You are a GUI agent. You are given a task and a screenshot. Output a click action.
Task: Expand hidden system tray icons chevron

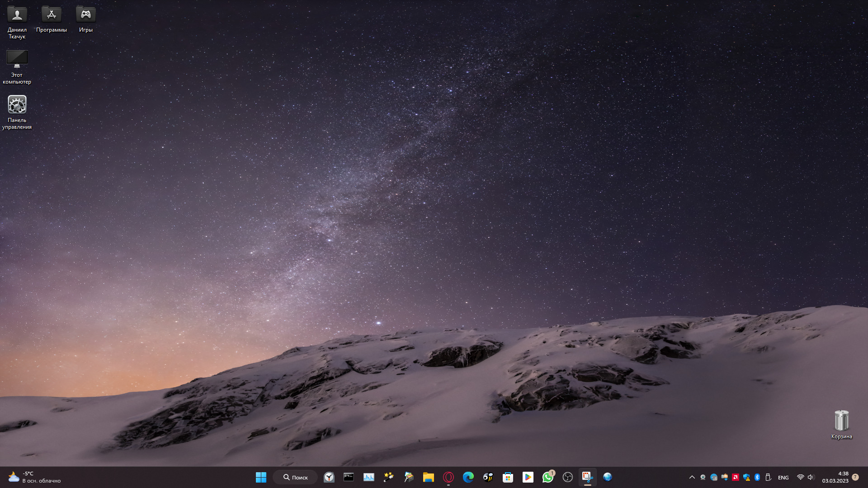[692, 477]
